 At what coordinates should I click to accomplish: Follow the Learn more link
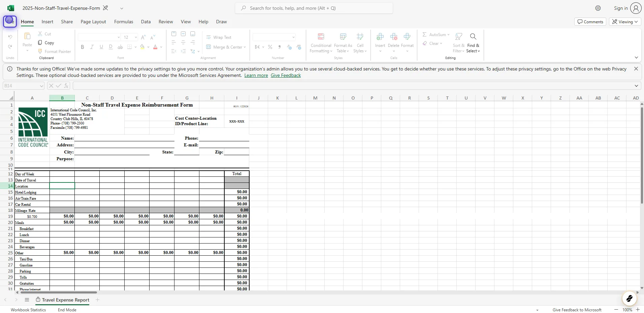click(x=256, y=75)
